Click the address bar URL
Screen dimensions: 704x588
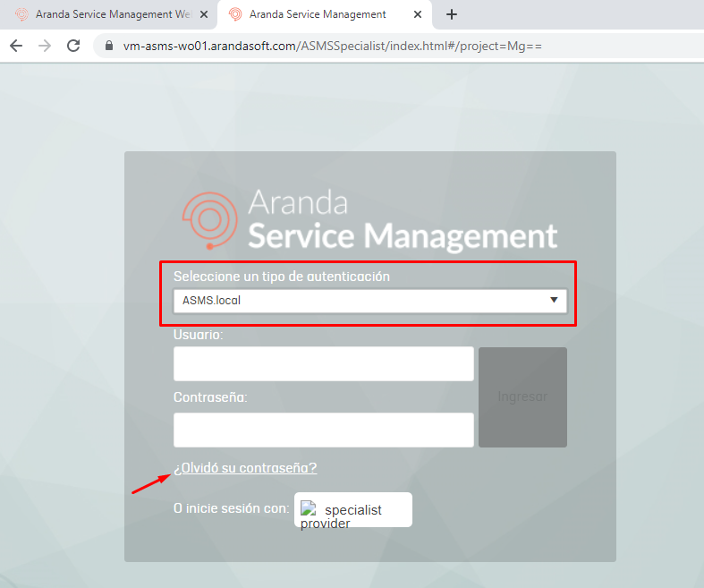[332, 46]
